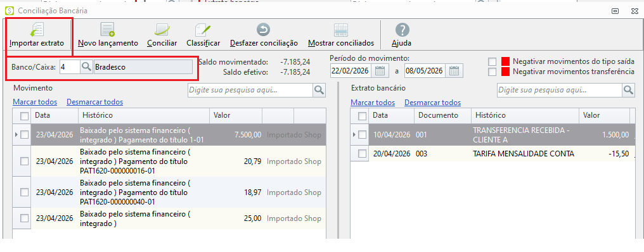644x252 pixels.
Task: Sort Extrato by Histórico column header
Action: point(525,116)
